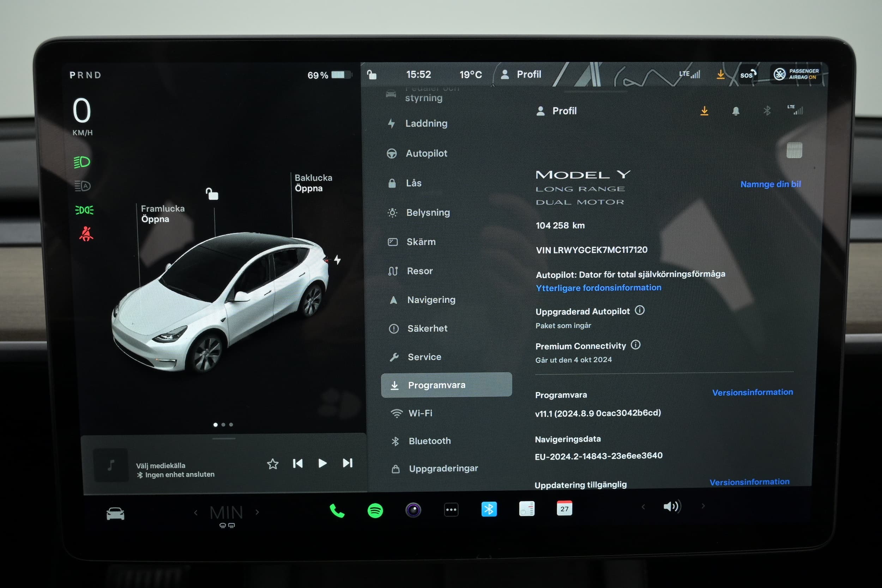The height and width of the screenshot is (588, 882).
Task: Open the Profil dropdown in top bar
Action: [521, 74]
